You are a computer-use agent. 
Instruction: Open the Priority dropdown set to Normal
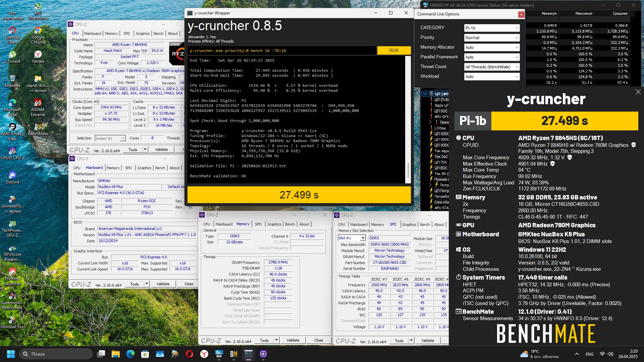492,38
